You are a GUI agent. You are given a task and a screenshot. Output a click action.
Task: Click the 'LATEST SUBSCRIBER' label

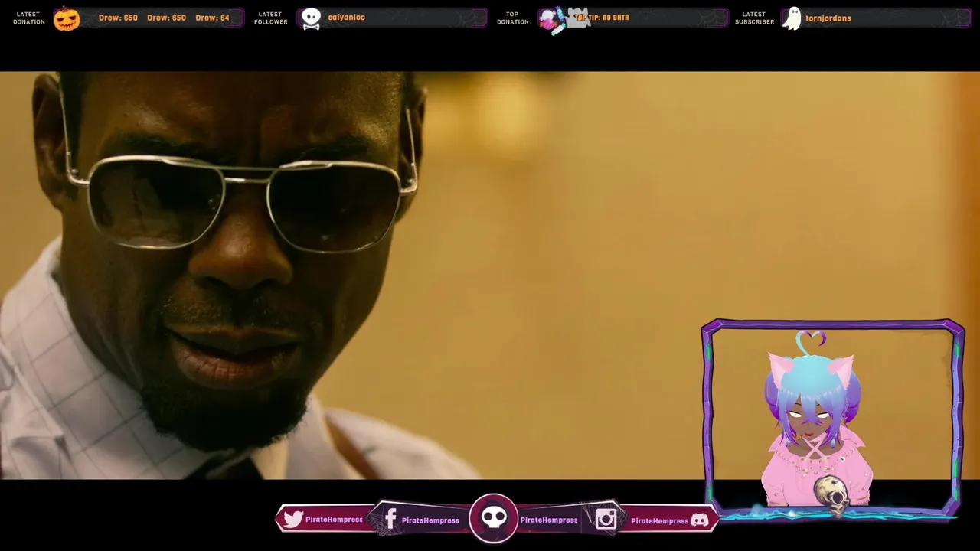click(x=754, y=18)
